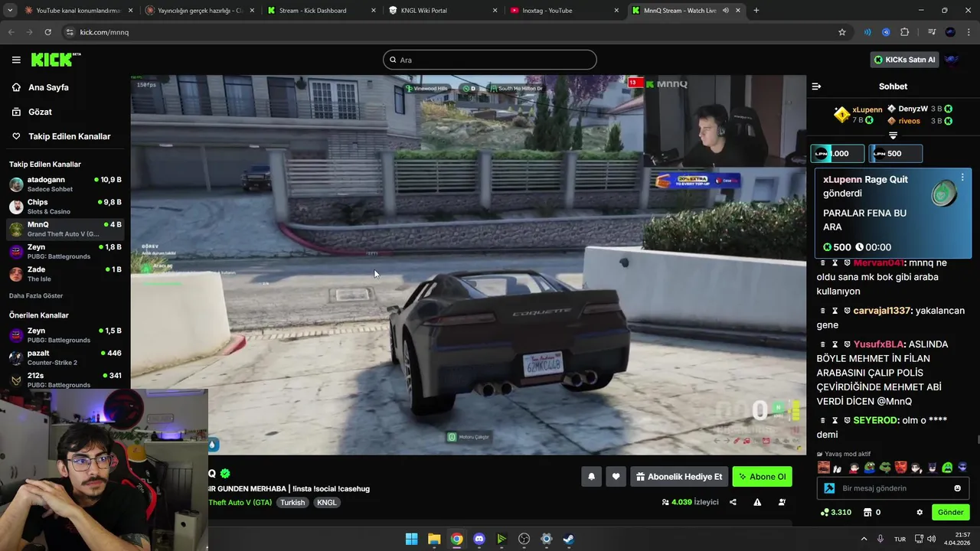This screenshot has height=551, width=980.
Task: Toggle microphone icon in system tray
Action: 880,539
